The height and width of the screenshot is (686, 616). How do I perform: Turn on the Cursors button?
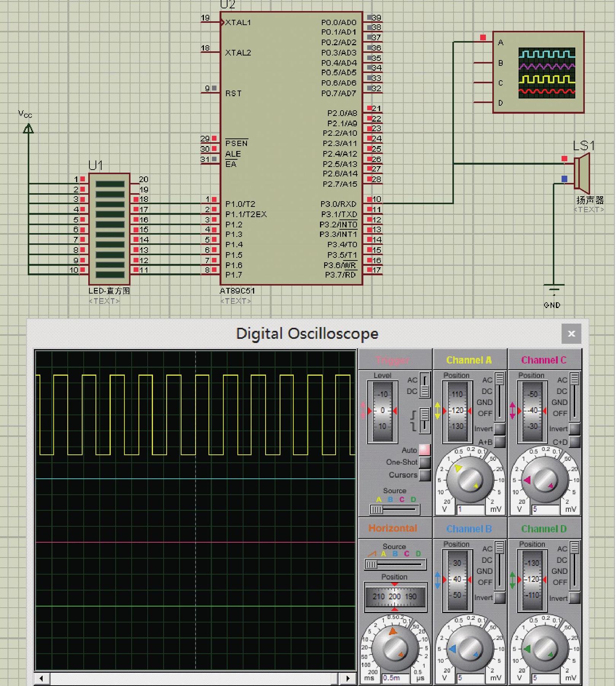(424, 475)
